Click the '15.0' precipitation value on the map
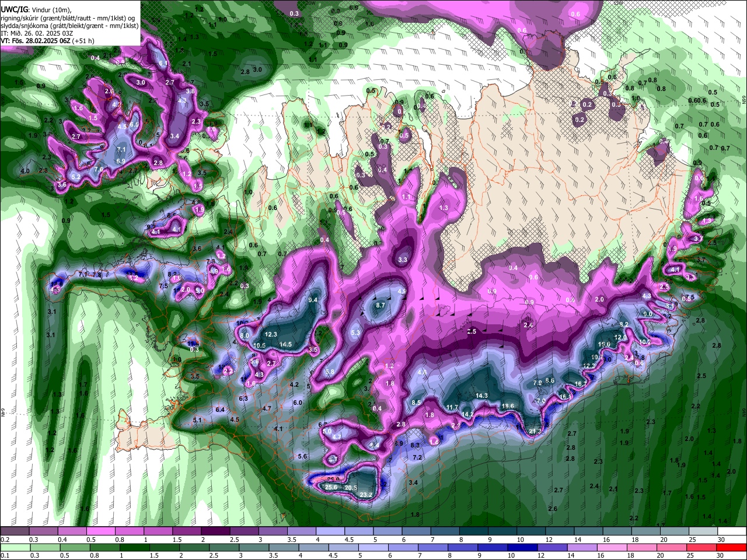This screenshot has width=747, height=560. [x=604, y=344]
